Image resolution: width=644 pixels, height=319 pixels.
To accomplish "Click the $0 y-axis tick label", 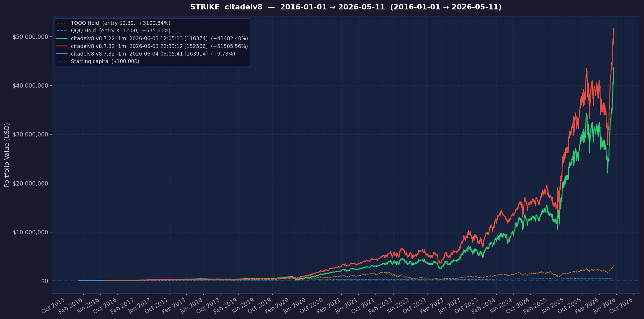I will (45, 281).
